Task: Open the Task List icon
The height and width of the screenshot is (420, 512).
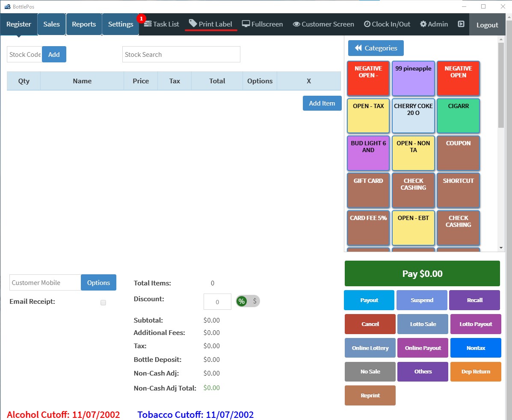Action: pos(148,24)
